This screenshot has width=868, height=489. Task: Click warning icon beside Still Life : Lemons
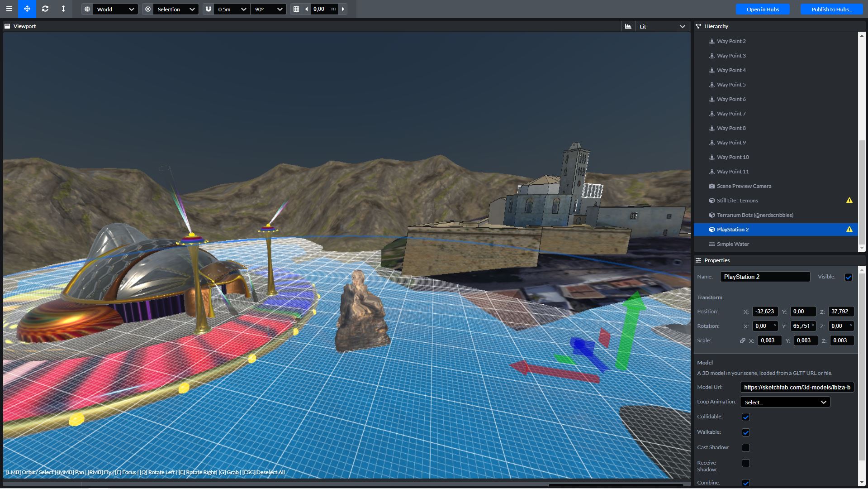(x=849, y=201)
